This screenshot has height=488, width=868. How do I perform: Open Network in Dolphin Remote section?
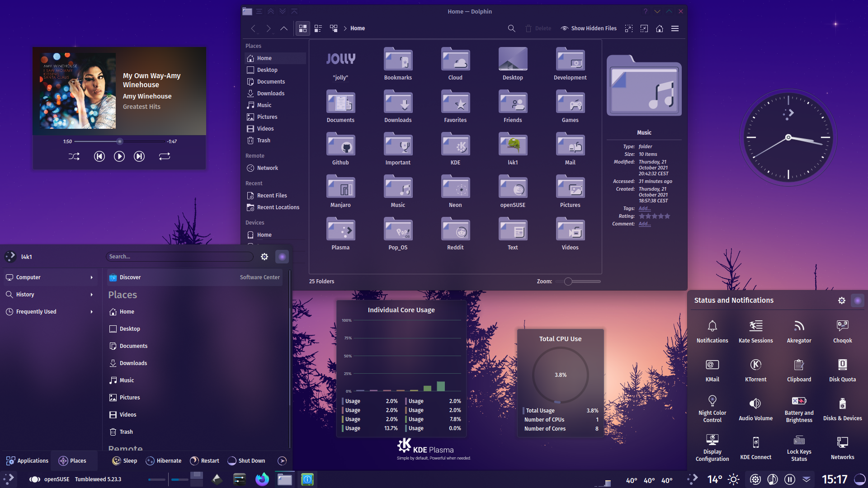tap(275, 168)
